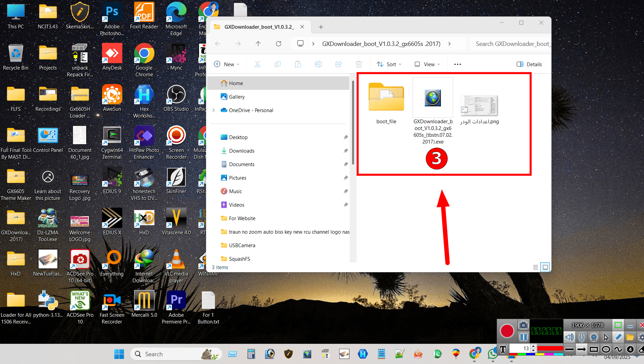644x364 pixels.
Task: Select the pencil annotation tool in the recorder
Action: point(618,337)
